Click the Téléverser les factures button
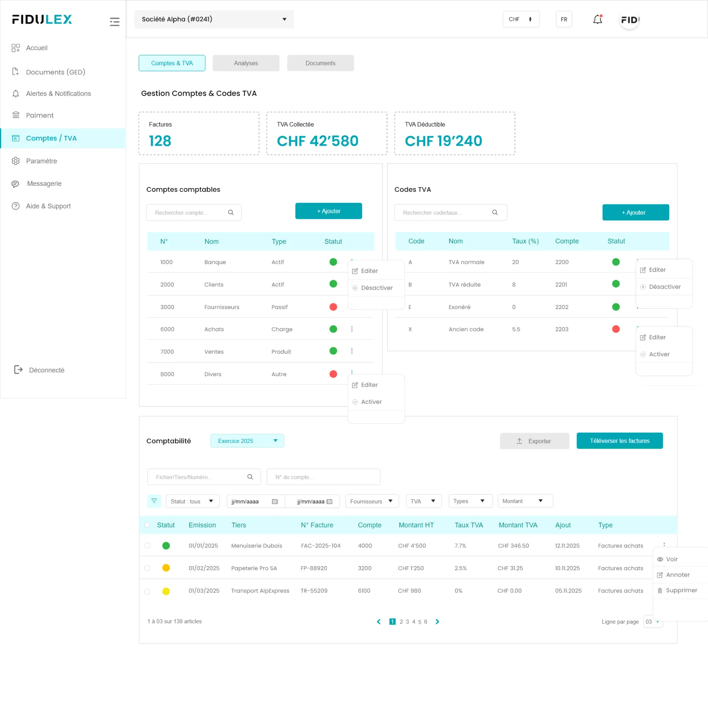The image size is (708, 728). 619,441
